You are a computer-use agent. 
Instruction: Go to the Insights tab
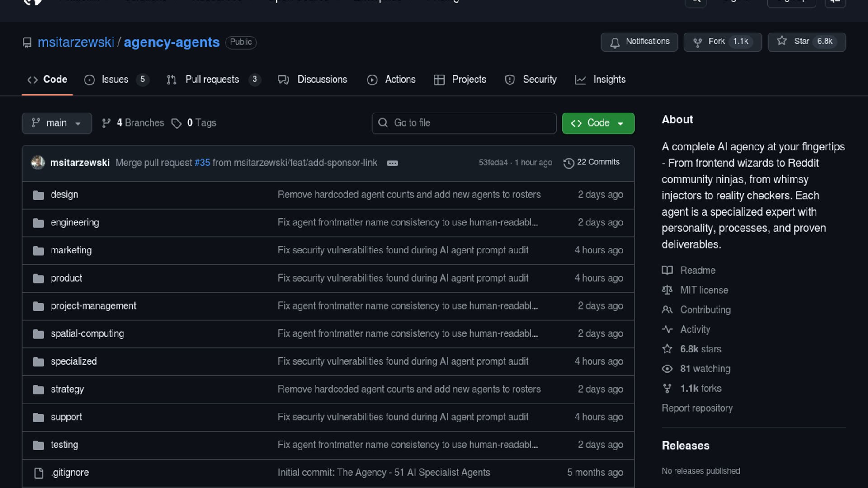coord(609,80)
